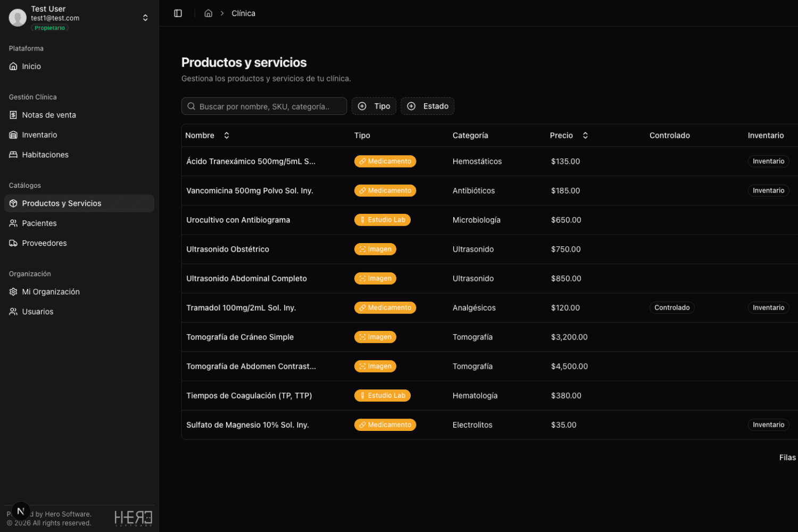The image size is (798, 532).
Task: Click the Controlado badge on Tramadol row
Action: pyautogui.click(x=672, y=307)
